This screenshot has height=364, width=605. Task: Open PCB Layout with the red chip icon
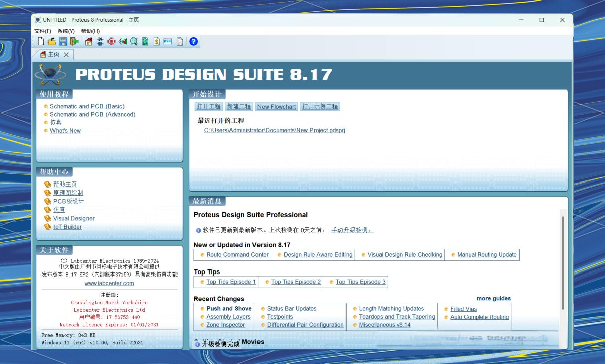pyautogui.click(x=111, y=41)
